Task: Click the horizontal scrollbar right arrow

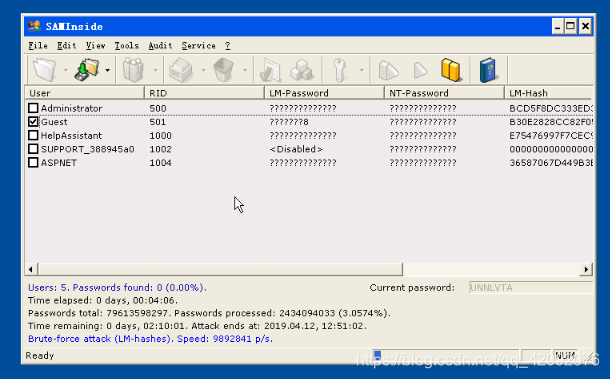Action: (586, 269)
